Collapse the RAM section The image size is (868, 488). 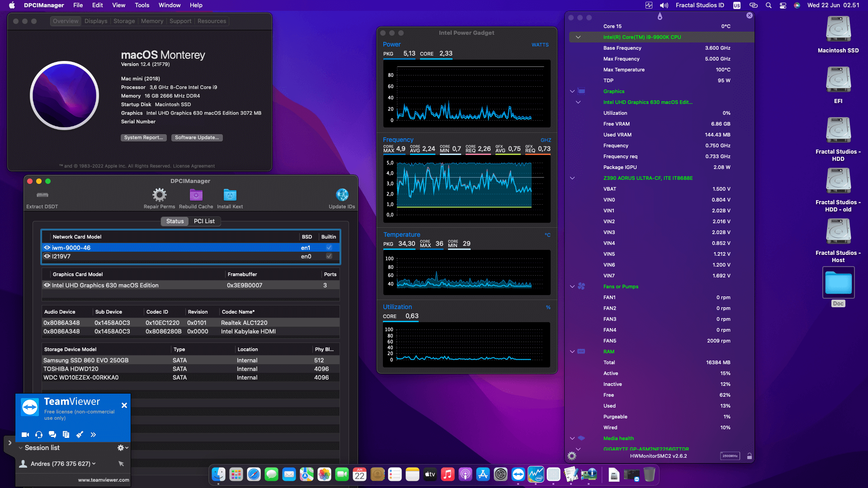[x=572, y=352]
